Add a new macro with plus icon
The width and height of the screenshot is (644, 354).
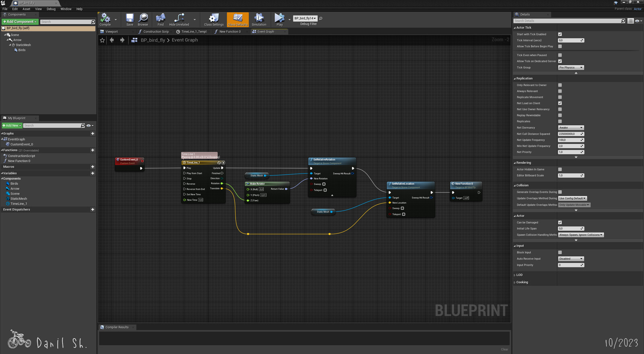(93, 167)
